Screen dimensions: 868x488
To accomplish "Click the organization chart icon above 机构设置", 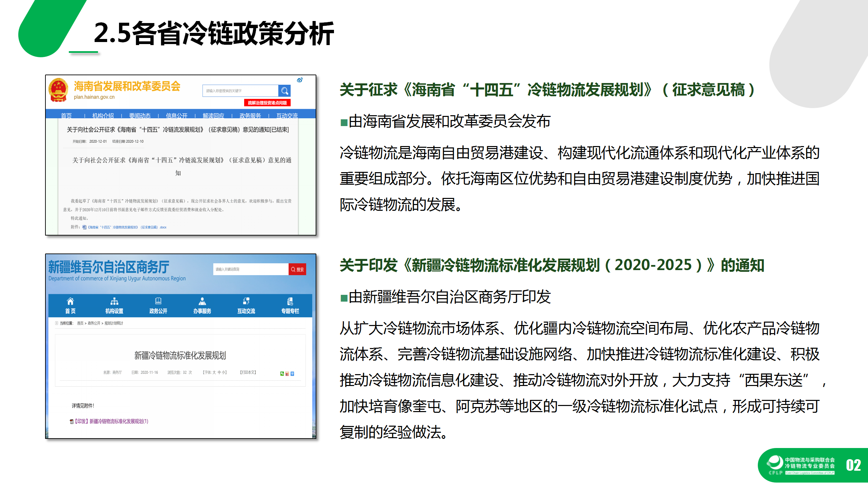I will click(x=114, y=301).
